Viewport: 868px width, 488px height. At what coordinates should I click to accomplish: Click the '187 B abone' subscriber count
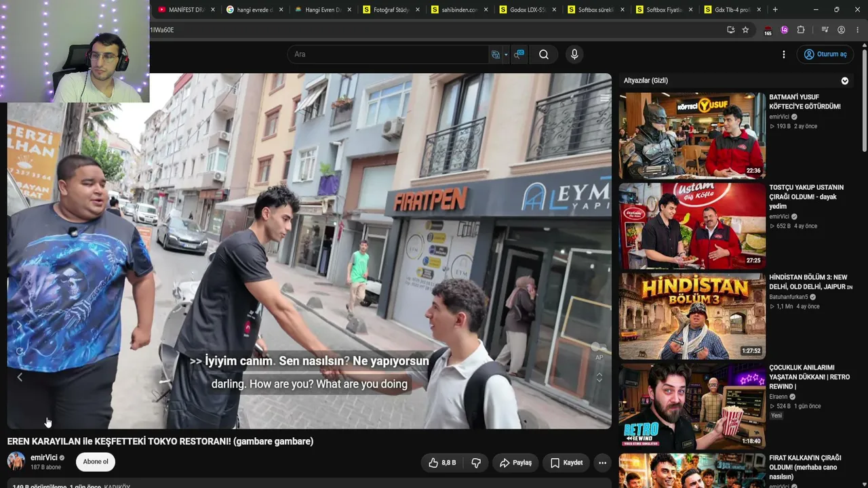point(46,468)
